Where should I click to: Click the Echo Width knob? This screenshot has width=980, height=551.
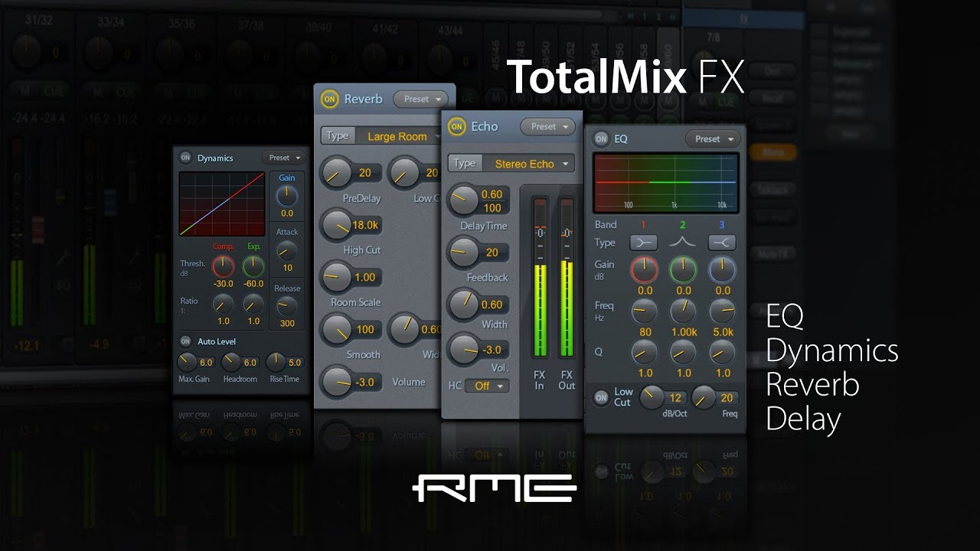coord(462,305)
